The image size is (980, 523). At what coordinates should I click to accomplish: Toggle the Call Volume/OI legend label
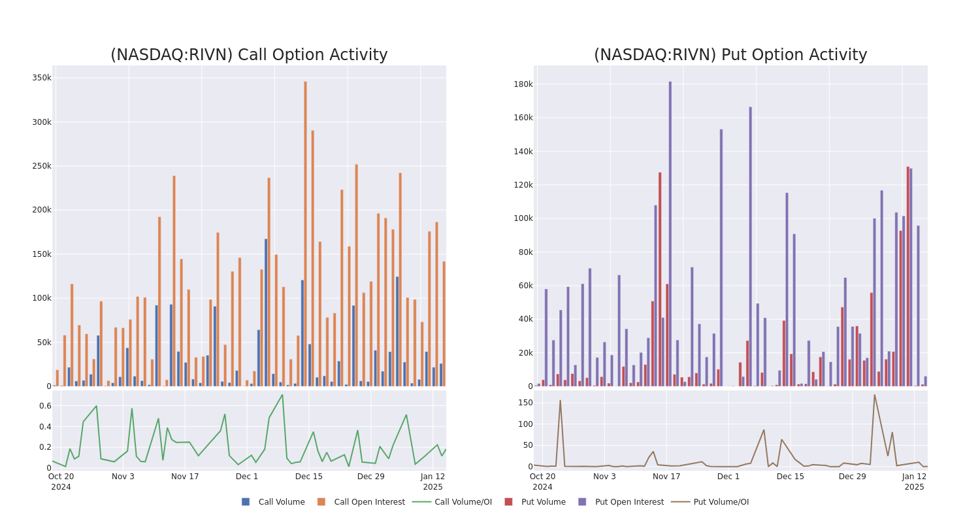click(463, 502)
